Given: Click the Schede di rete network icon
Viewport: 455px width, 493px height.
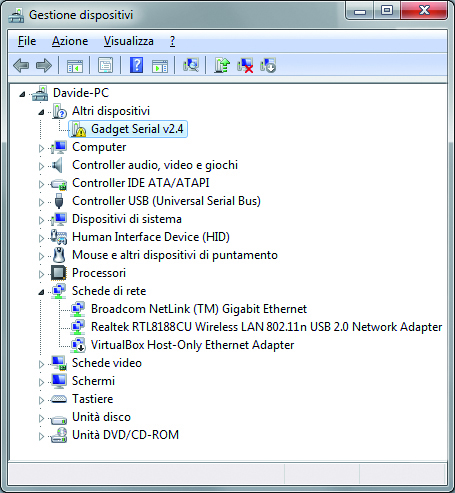Looking at the screenshot, I should [x=59, y=291].
